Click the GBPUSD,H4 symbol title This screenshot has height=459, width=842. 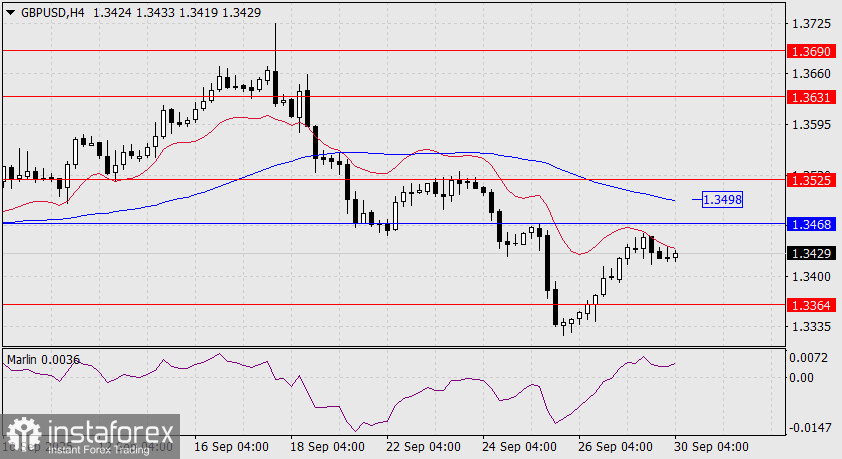53,13
